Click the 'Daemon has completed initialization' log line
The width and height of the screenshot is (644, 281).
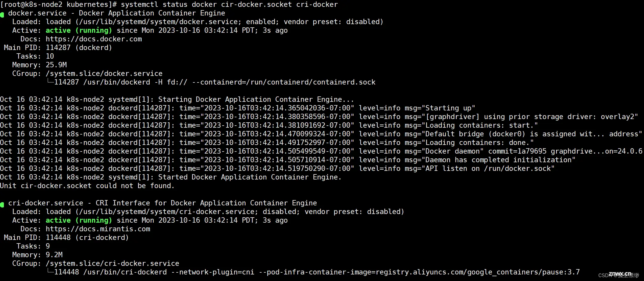[x=288, y=160]
